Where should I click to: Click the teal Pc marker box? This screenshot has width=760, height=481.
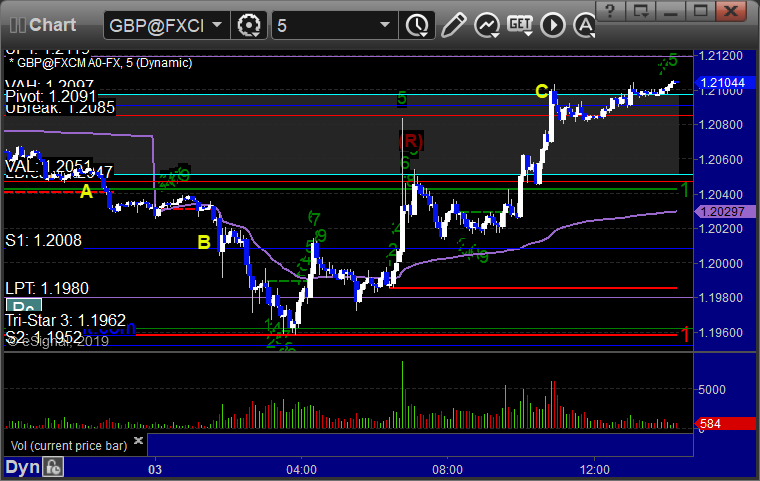[23, 305]
